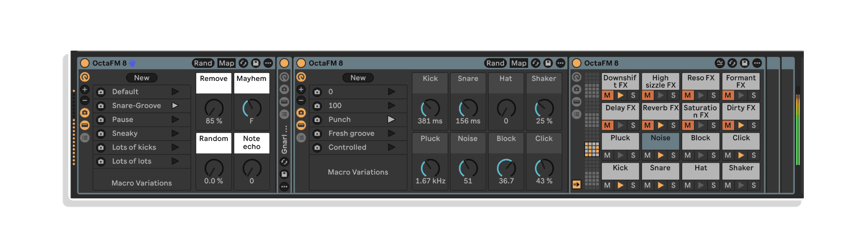Hot-swap preset of the rack containing Mayhem macro
868x249 pixels.
tap(243, 63)
